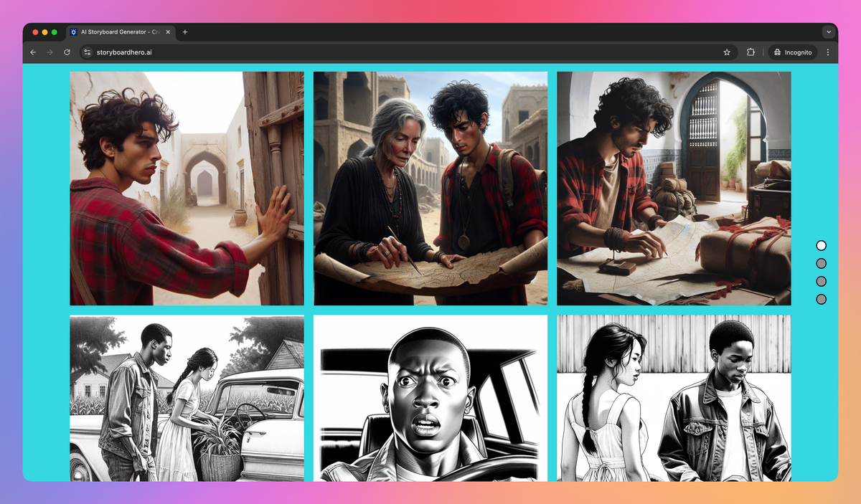The image size is (861, 504).
Task: Select the first white pagination dot
Action: click(822, 245)
